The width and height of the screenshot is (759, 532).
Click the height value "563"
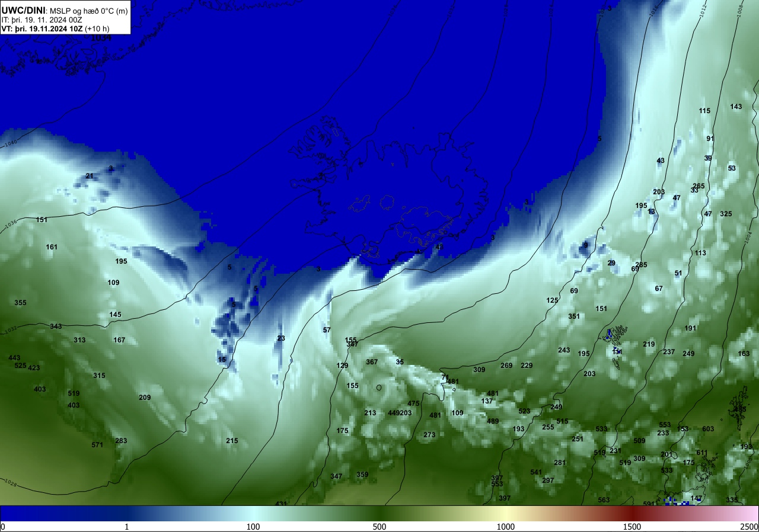(604, 500)
